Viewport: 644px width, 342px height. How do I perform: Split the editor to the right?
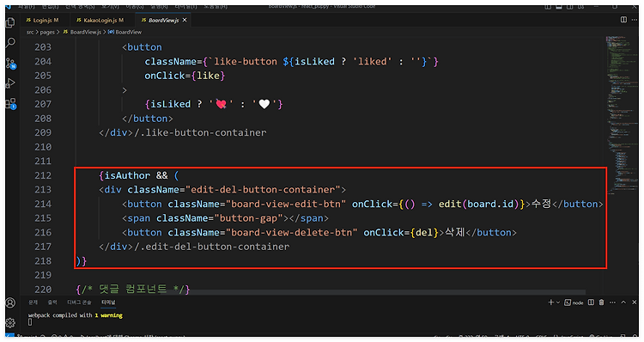tap(623, 20)
